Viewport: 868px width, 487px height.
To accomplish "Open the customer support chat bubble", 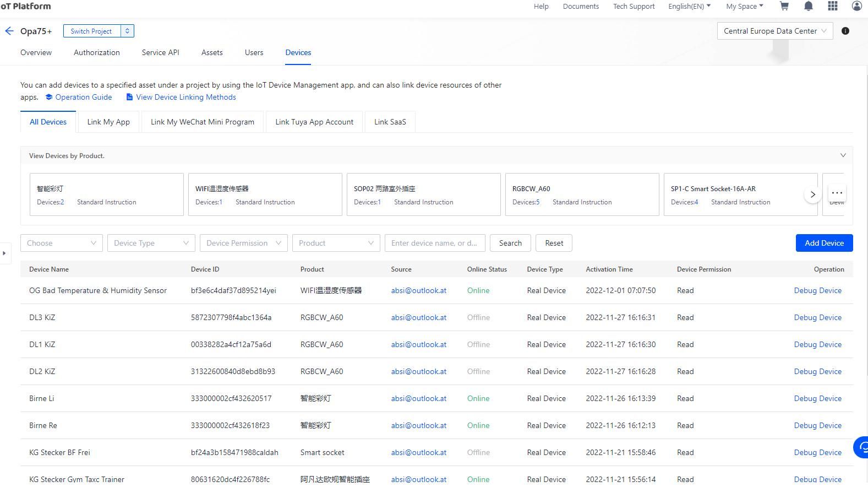I will point(861,447).
